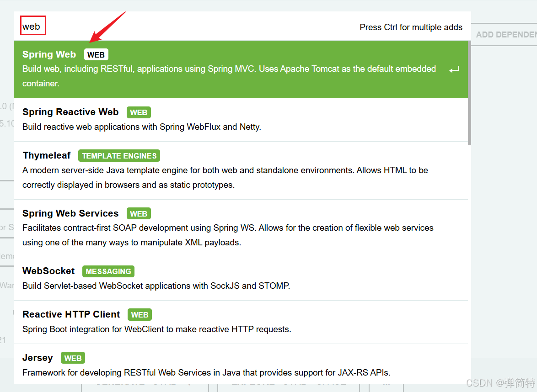Click the WebSocket description mentioning SockJS and STOMP
Screen dimensions: 537x392
[x=156, y=286]
